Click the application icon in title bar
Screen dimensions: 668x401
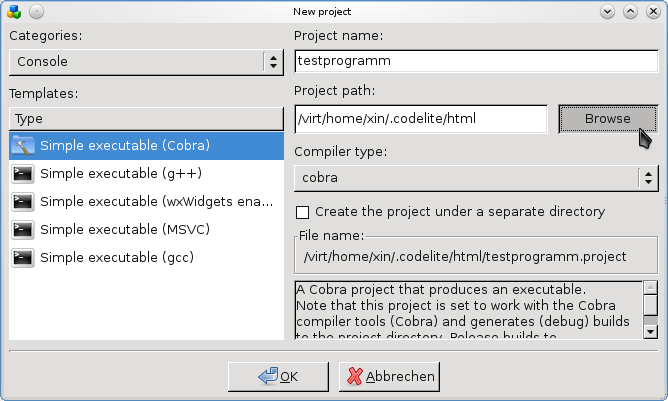click(12, 11)
